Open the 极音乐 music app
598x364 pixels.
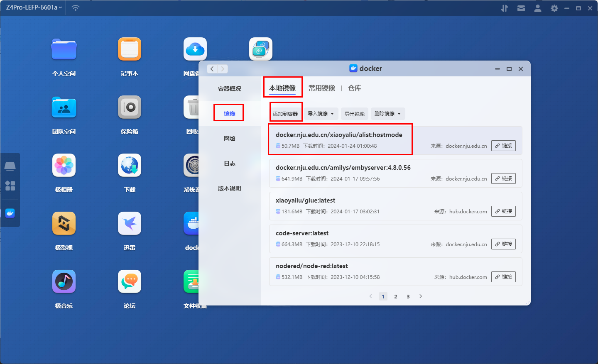(64, 282)
